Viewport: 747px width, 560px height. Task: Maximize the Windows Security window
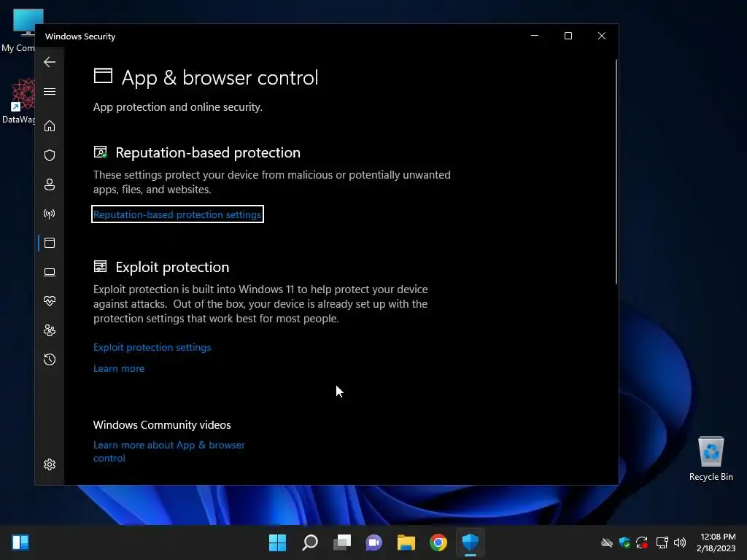(x=568, y=36)
